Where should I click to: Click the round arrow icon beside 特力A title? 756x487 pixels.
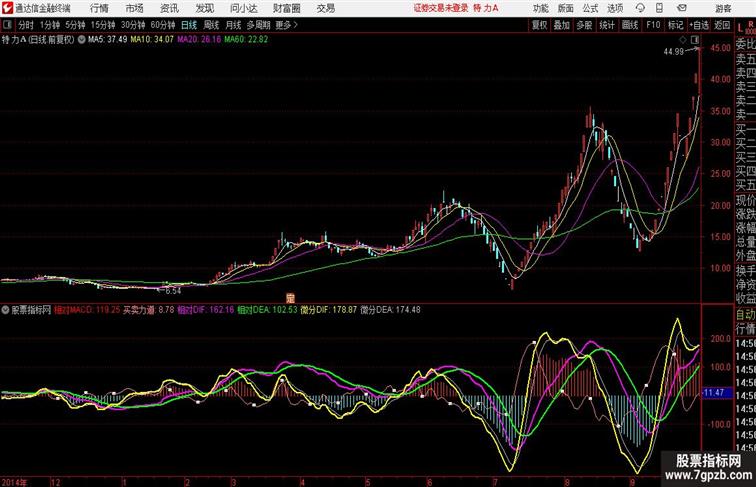(81, 40)
